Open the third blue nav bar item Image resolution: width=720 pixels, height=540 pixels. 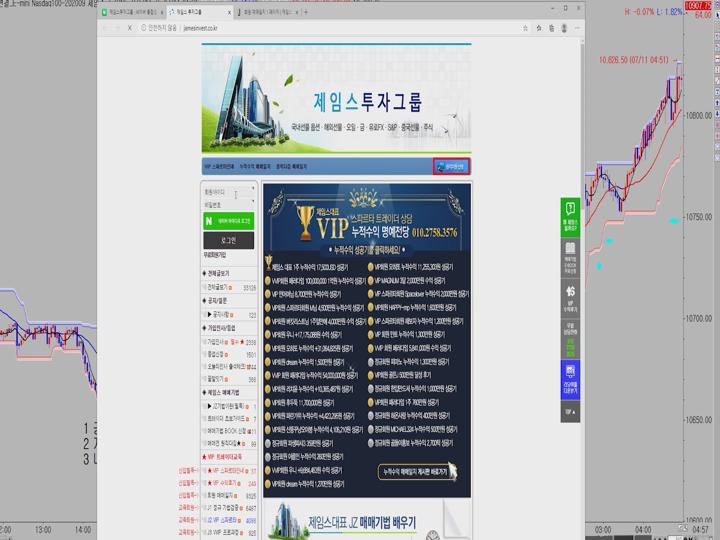tap(291, 166)
